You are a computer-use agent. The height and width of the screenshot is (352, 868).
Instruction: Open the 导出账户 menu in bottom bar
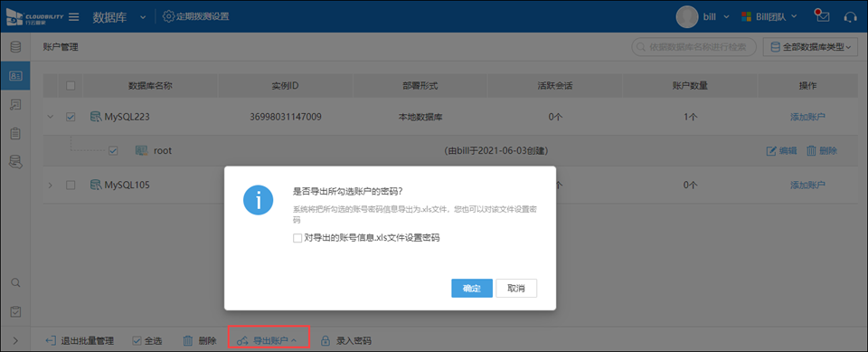tap(268, 340)
